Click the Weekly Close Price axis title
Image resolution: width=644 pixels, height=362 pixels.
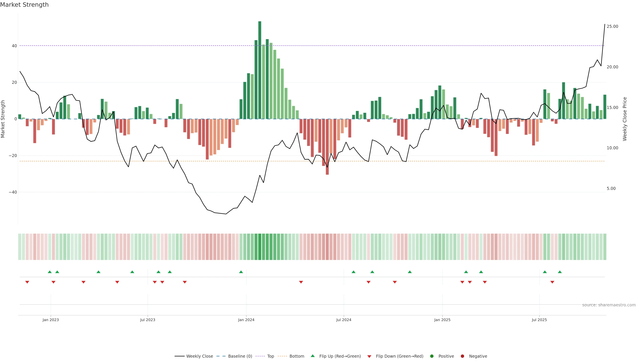coord(625,119)
